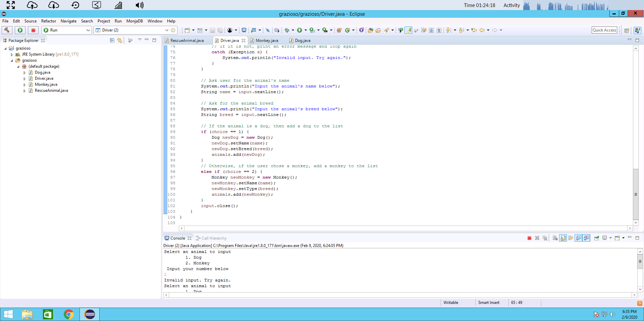Click the Clear Console icon
This screenshot has height=321, width=644.
(555, 238)
